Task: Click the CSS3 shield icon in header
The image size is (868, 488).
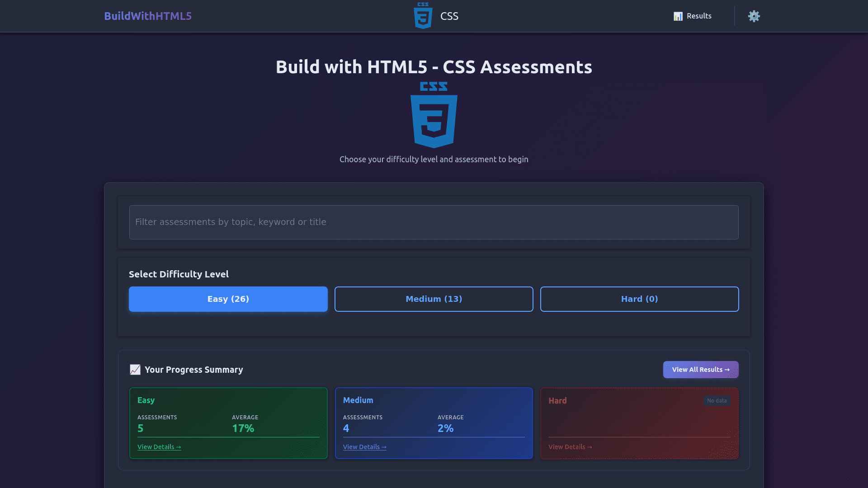Action: point(423,16)
